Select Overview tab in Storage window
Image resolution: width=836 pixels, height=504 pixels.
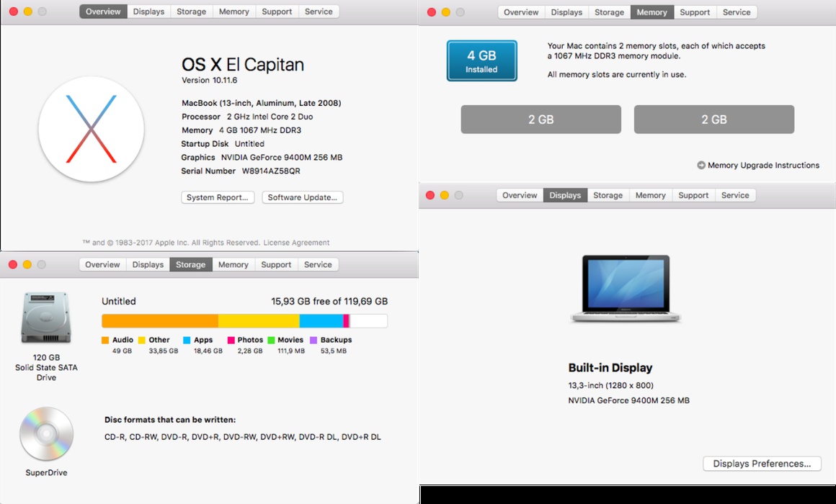102,265
